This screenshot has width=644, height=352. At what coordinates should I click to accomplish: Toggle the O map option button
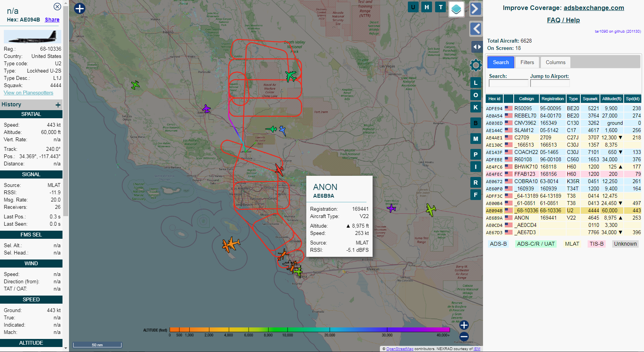(x=476, y=95)
